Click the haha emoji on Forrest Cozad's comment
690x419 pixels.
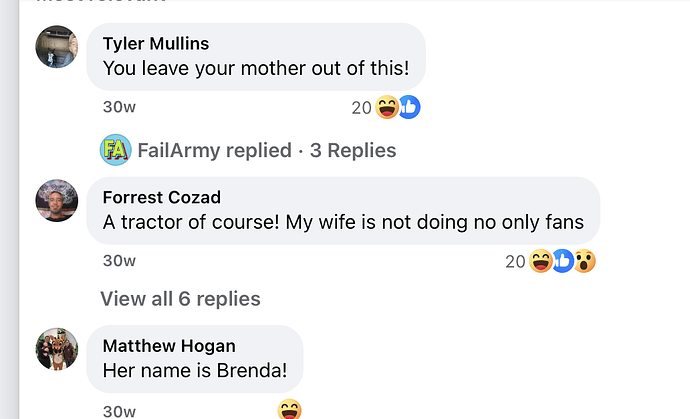541,262
